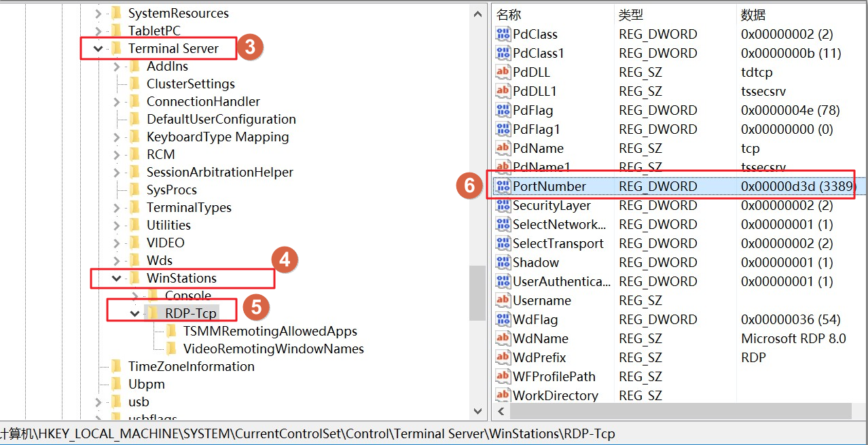Click the 0x00000d3d (3389) data cell
Image resolution: width=868 pixels, height=445 pixels.
(x=799, y=186)
